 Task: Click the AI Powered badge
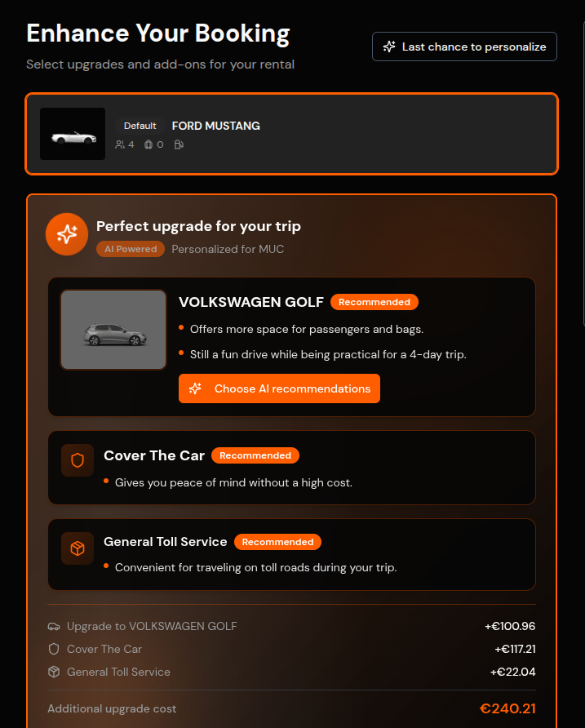[131, 249]
